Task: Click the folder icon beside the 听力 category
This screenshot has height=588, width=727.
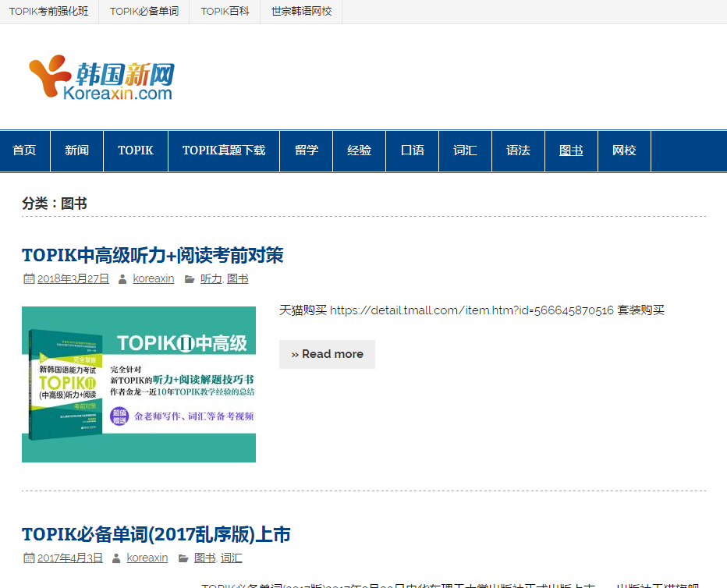Action: [190, 278]
